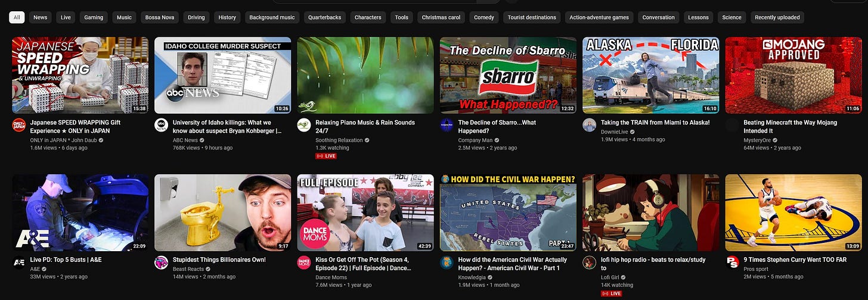Select the Conversation chip
The width and height of the screenshot is (868, 300).
point(659,17)
